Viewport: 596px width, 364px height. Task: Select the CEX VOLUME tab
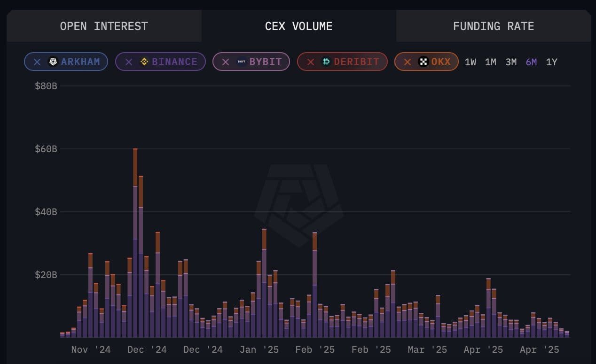pyautogui.click(x=298, y=26)
